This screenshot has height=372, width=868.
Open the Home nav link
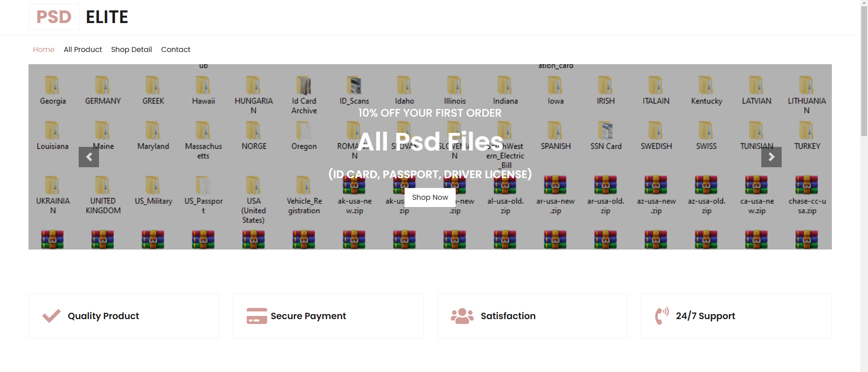[x=44, y=49]
